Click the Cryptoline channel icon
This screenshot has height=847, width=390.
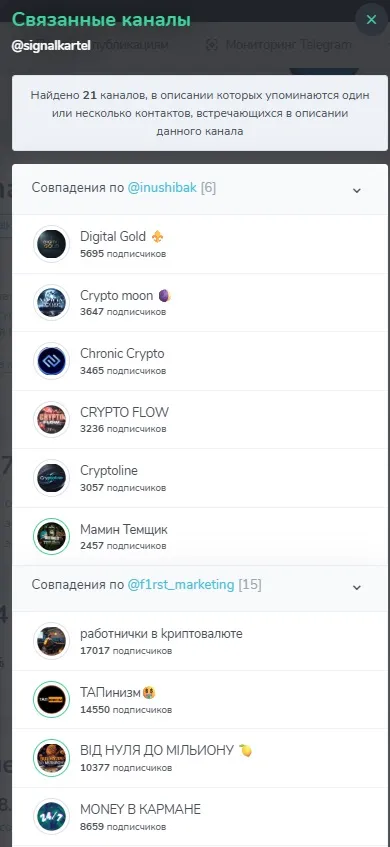(x=51, y=478)
